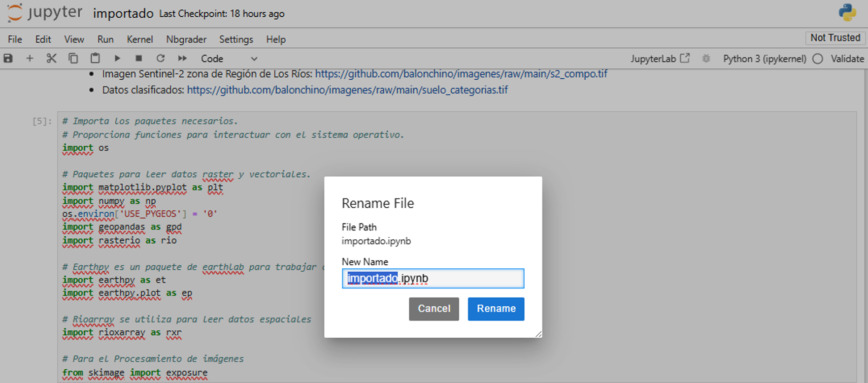Click the save notebook icon
The width and height of the screenshot is (868, 383).
point(8,59)
